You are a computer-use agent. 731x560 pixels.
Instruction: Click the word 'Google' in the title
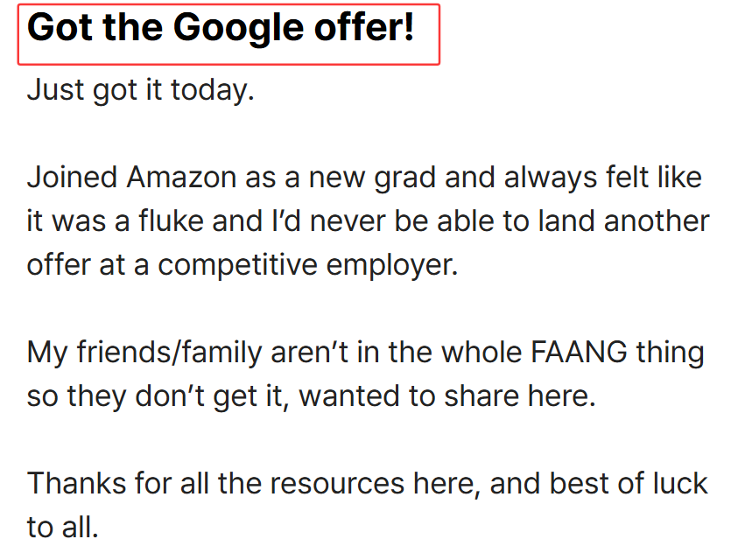pyautogui.click(x=239, y=29)
